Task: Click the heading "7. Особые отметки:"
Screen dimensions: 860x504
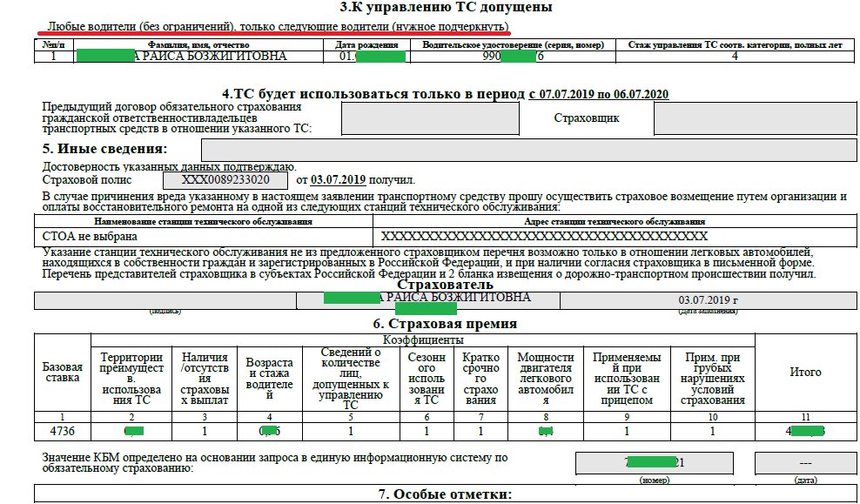Action: [445, 494]
